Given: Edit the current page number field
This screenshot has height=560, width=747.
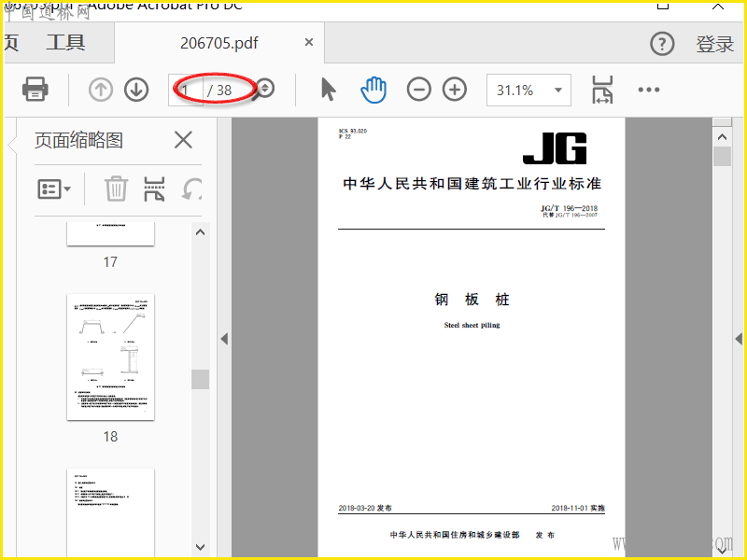Looking at the screenshot, I should coord(186,90).
